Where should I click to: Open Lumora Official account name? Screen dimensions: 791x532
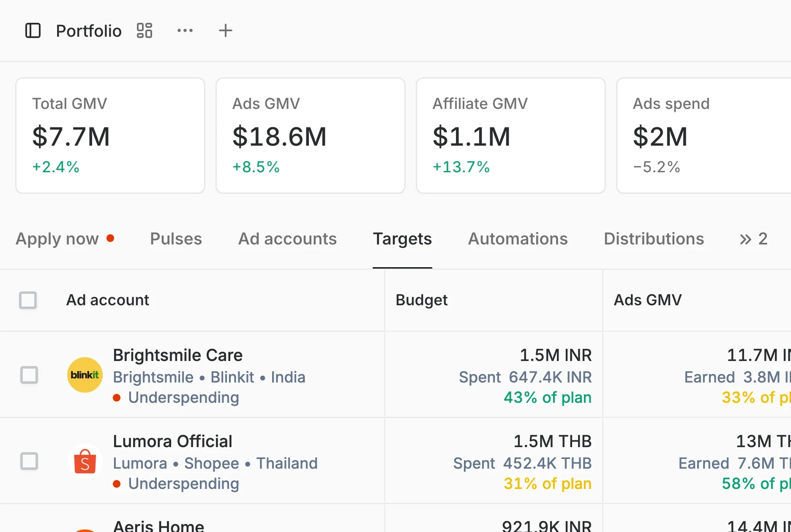[x=173, y=441]
